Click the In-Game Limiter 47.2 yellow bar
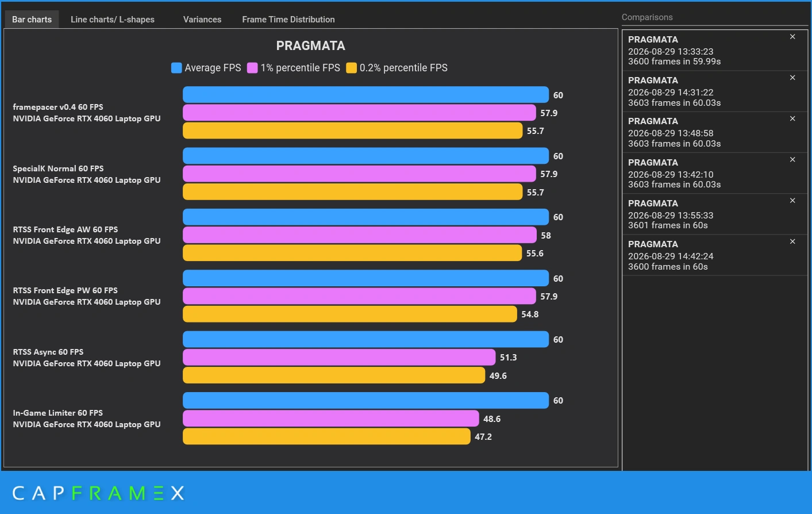812x514 pixels. pyautogui.click(x=326, y=436)
